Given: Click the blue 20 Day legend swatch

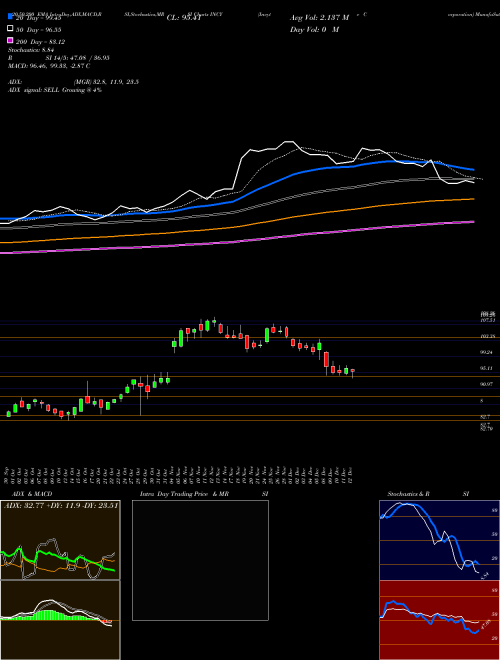Looking at the screenshot, I should point(10,17).
